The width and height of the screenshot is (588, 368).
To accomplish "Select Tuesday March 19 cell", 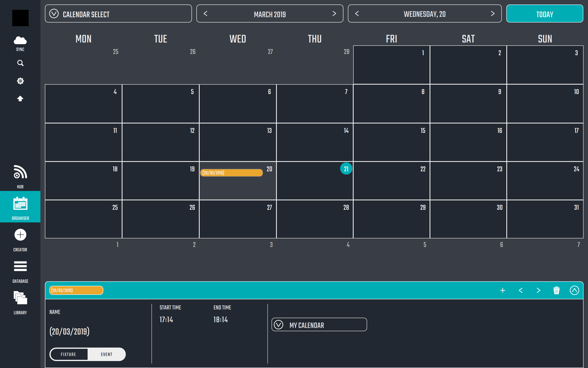I will [161, 181].
